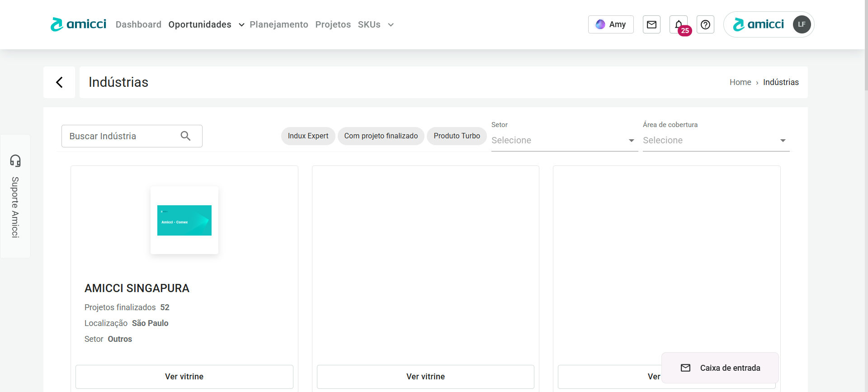This screenshot has width=868, height=392.
Task: Focus the Buscar Indústria search field
Action: tap(122, 136)
